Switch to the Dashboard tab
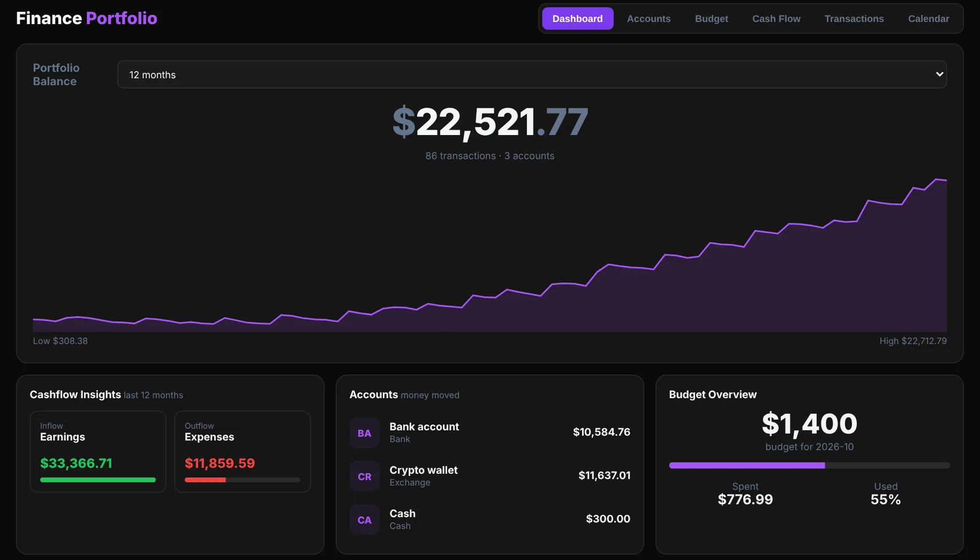The height and width of the screenshot is (560, 980). coord(577,19)
